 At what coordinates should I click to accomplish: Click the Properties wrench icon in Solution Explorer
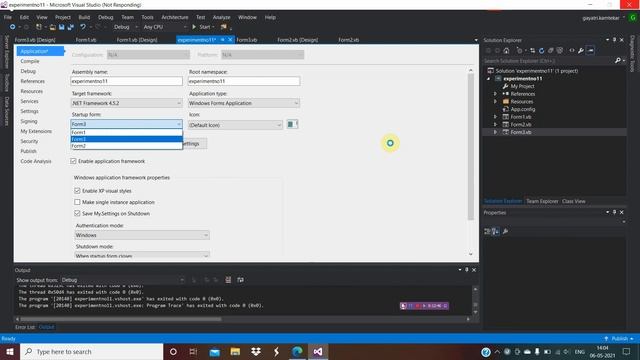[581, 51]
